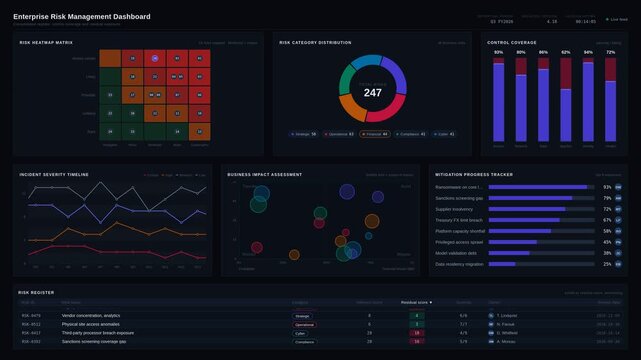Select the 62% control coverage bar
Viewport: 641px width, 360px height.
click(x=566, y=100)
